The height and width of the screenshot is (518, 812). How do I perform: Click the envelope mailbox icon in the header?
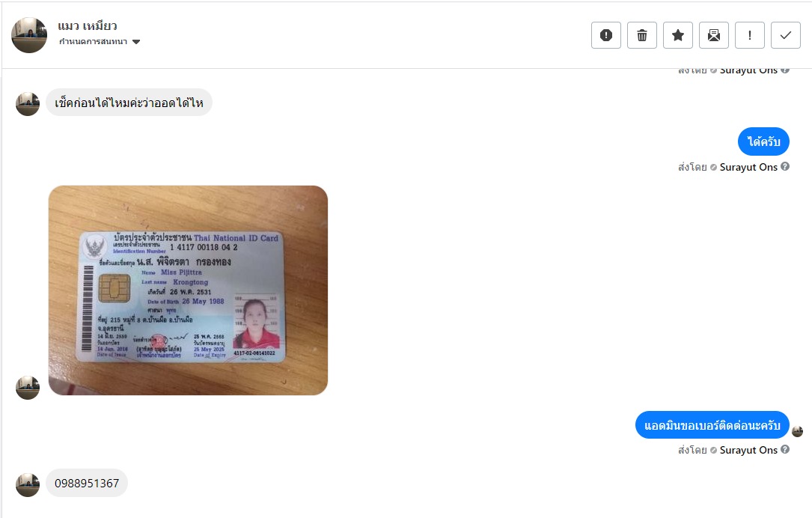click(714, 35)
